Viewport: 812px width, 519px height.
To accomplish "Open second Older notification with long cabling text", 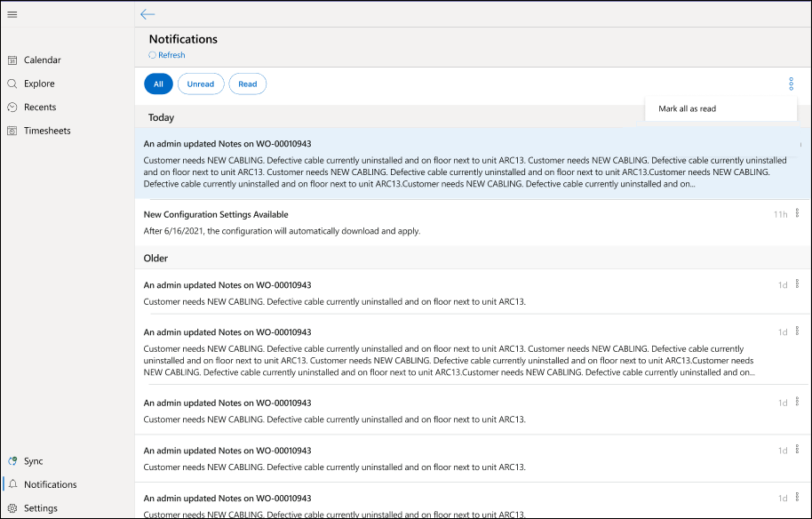I will tap(473, 349).
